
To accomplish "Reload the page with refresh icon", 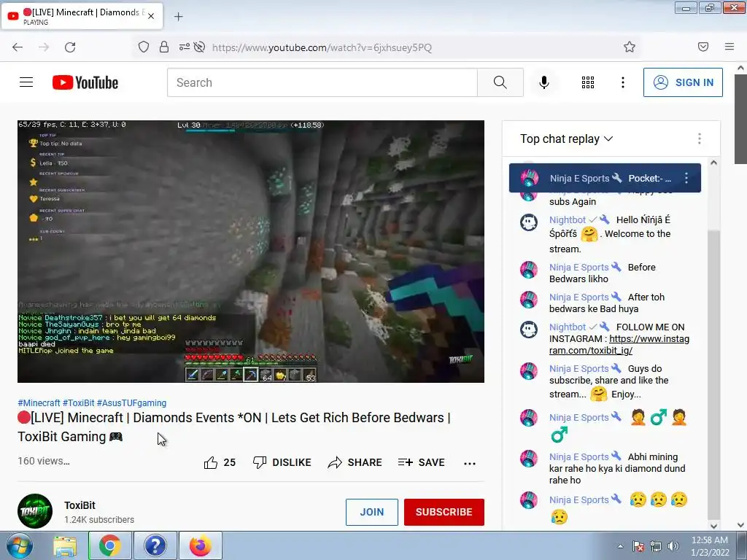I will 70,47.
